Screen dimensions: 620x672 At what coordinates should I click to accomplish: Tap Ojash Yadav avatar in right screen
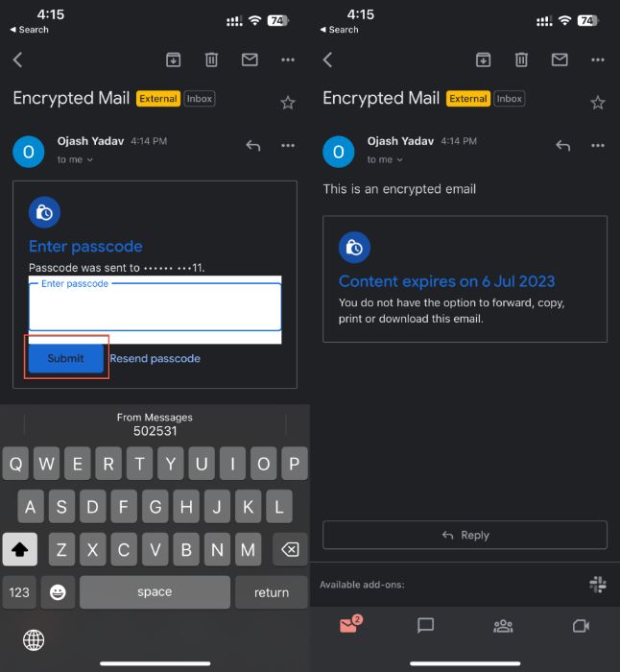(x=339, y=152)
